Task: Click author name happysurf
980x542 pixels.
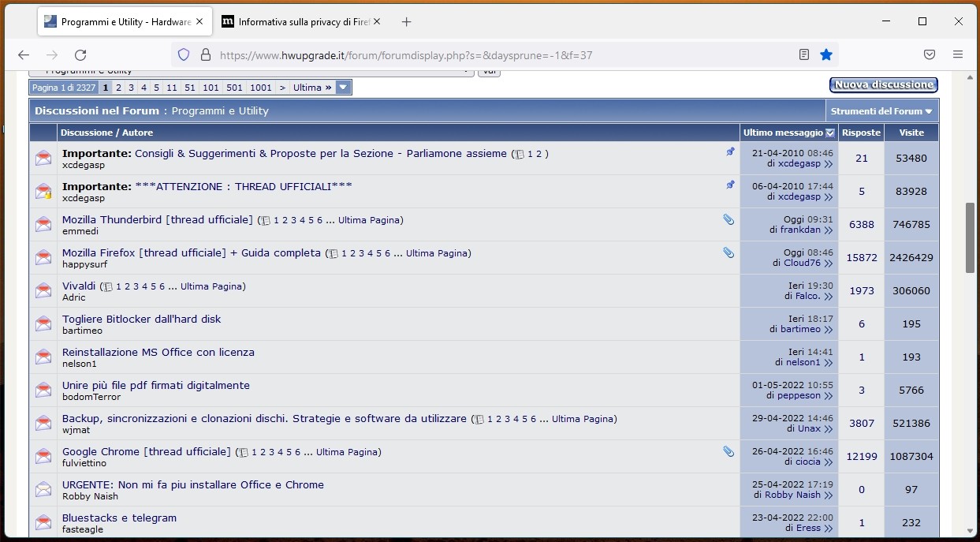Action: [x=85, y=264]
